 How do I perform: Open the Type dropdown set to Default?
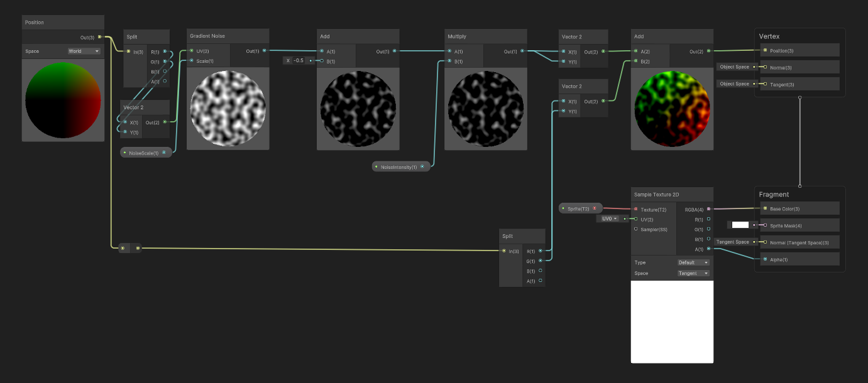coord(693,262)
